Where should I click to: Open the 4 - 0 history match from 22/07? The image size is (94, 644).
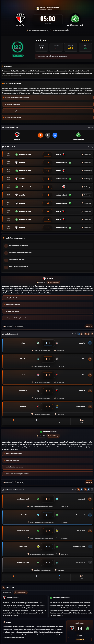[47, 179]
